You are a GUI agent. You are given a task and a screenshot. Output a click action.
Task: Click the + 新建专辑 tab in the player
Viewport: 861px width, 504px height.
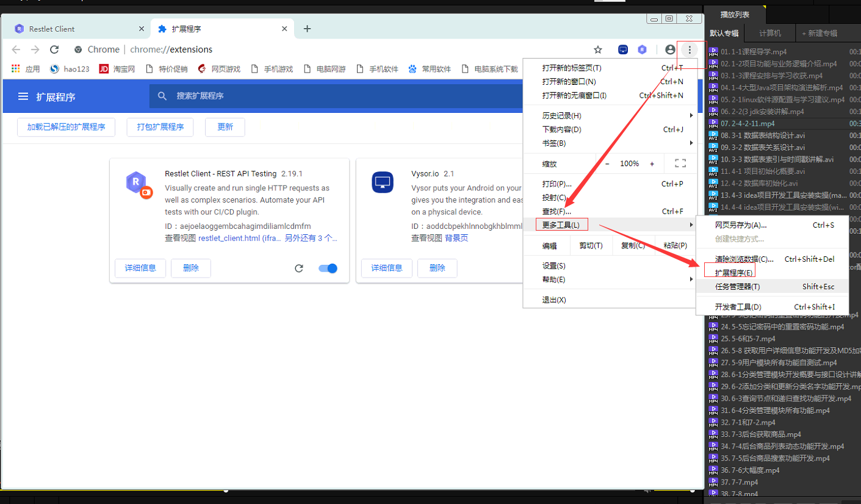click(820, 34)
